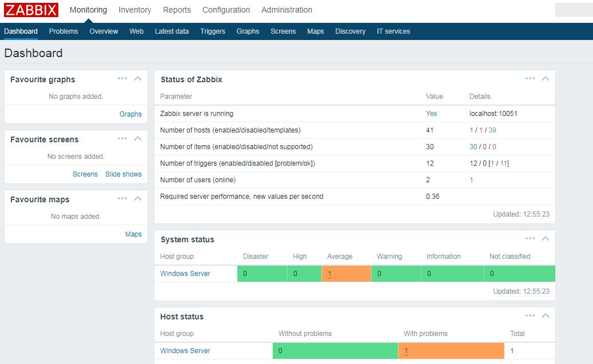Open Windows Server in Host status

185,351
